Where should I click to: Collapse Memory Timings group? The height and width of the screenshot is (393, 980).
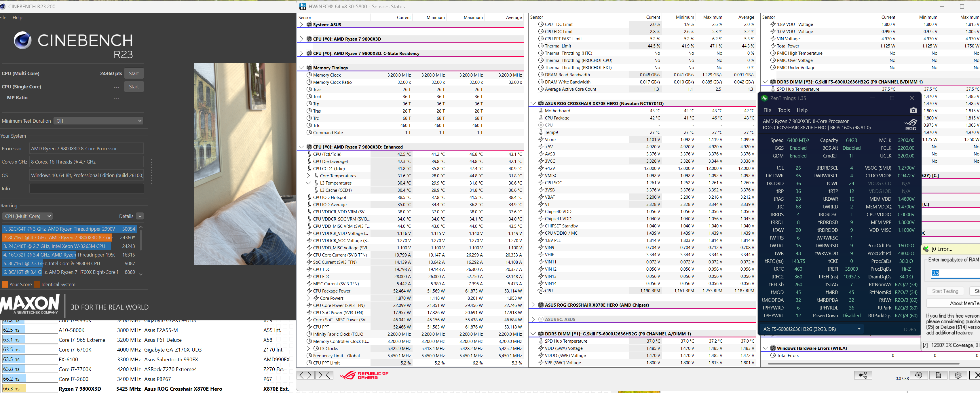[x=301, y=68]
